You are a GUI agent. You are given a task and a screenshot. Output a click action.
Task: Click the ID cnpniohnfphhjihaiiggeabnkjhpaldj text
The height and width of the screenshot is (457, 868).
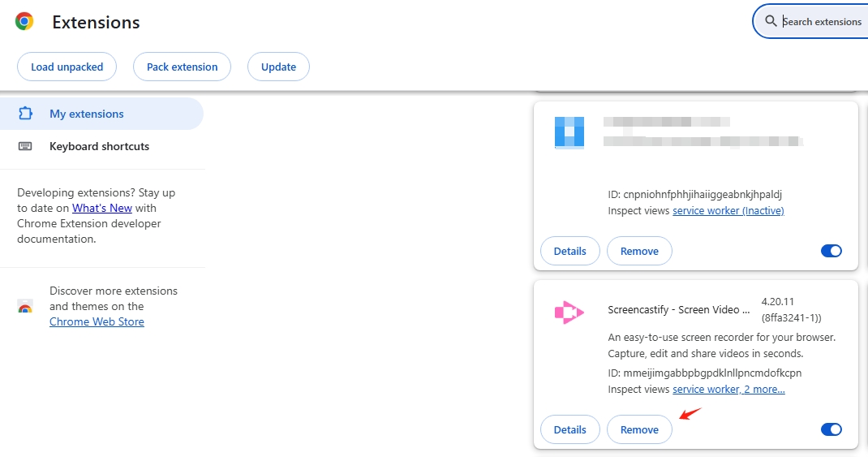(694, 195)
